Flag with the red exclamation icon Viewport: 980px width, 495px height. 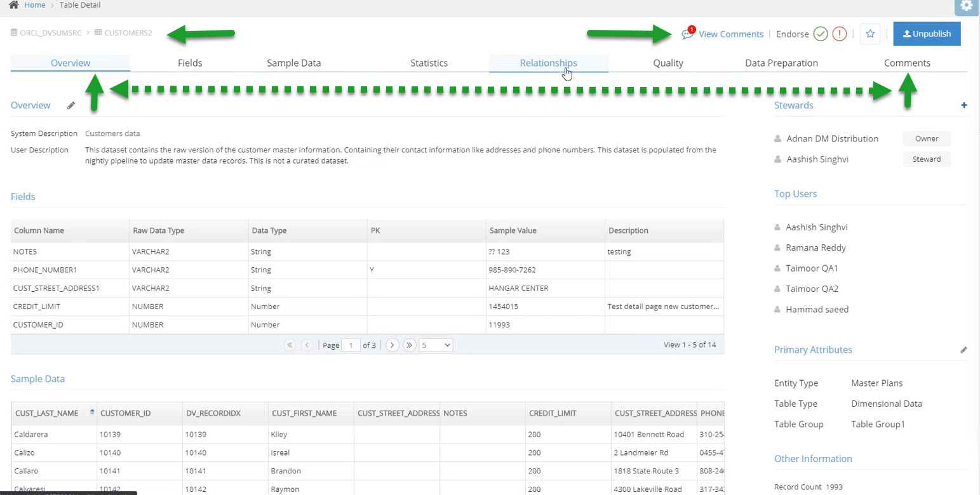[839, 34]
